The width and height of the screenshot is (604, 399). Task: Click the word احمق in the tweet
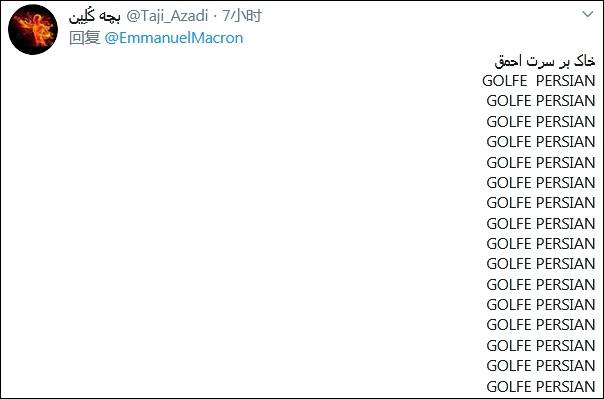click(x=508, y=61)
